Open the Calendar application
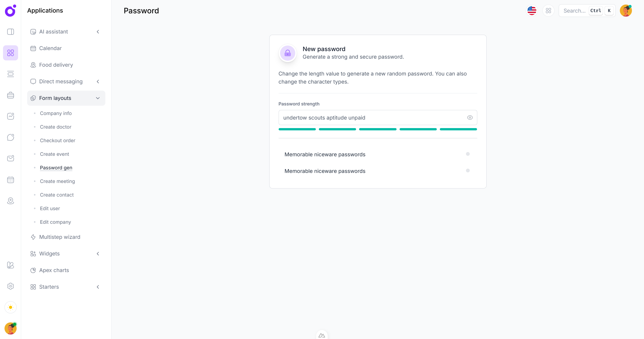Viewport: 644px width, 339px height. tap(50, 48)
